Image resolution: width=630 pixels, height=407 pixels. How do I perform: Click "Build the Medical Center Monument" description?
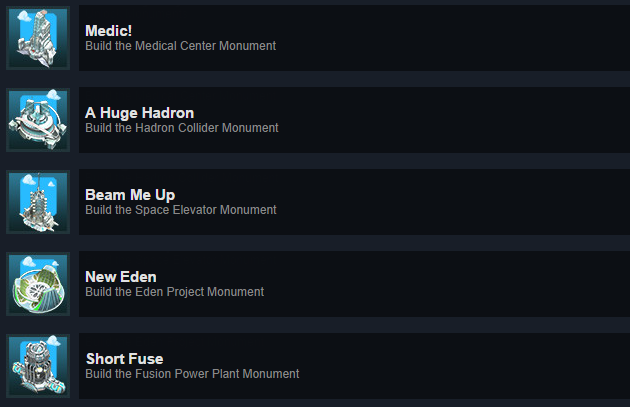tap(180, 46)
